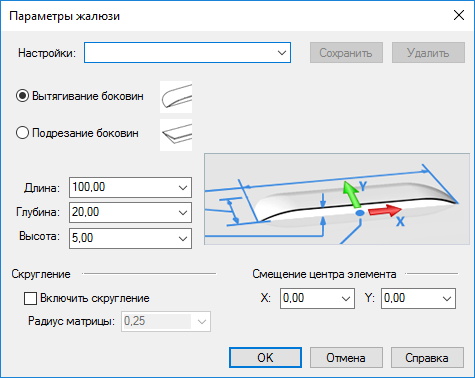This screenshot has width=475, height=378.
Task: Expand the Высота value dropdown
Action: pyautogui.click(x=183, y=238)
